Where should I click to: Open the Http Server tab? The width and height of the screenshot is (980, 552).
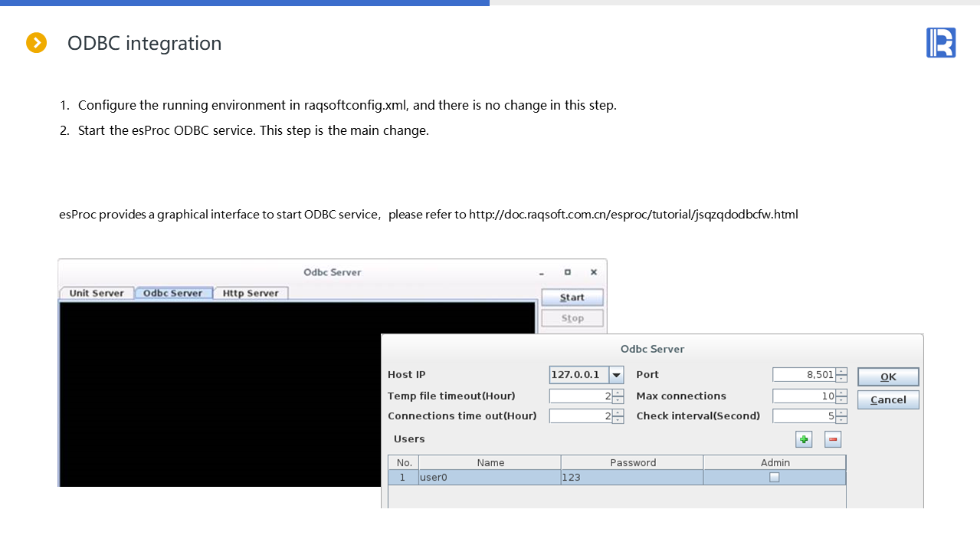pos(251,293)
